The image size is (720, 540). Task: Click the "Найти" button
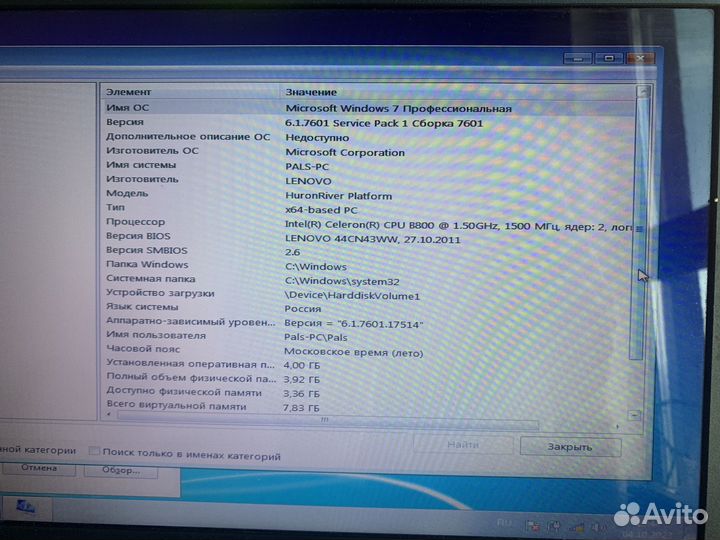pyautogui.click(x=463, y=444)
